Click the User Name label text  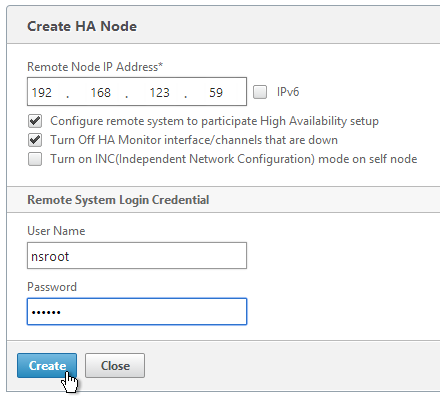pyautogui.click(x=56, y=231)
